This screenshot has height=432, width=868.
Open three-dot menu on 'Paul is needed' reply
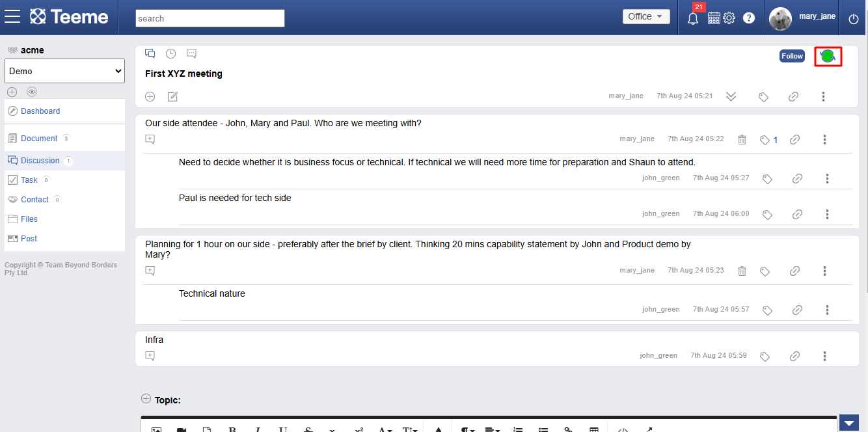click(827, 214)
